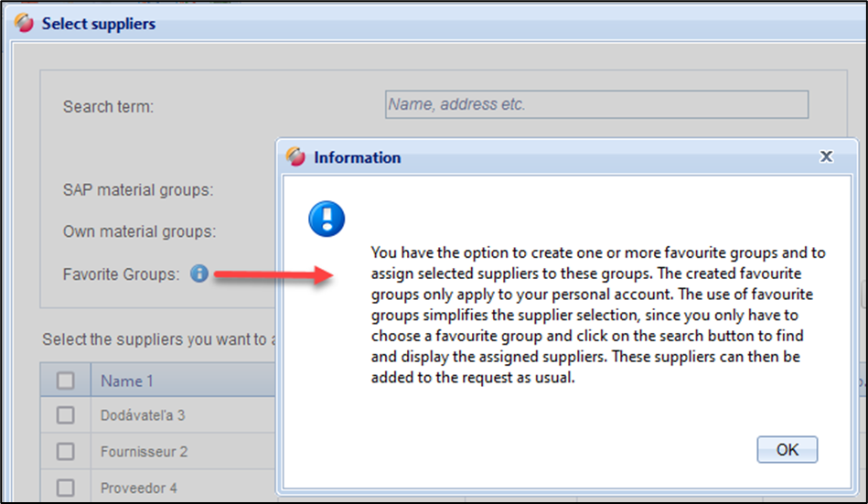Toggle the select-all checkbox in table header
The image size is (868, 504).
tap(66, 381)
